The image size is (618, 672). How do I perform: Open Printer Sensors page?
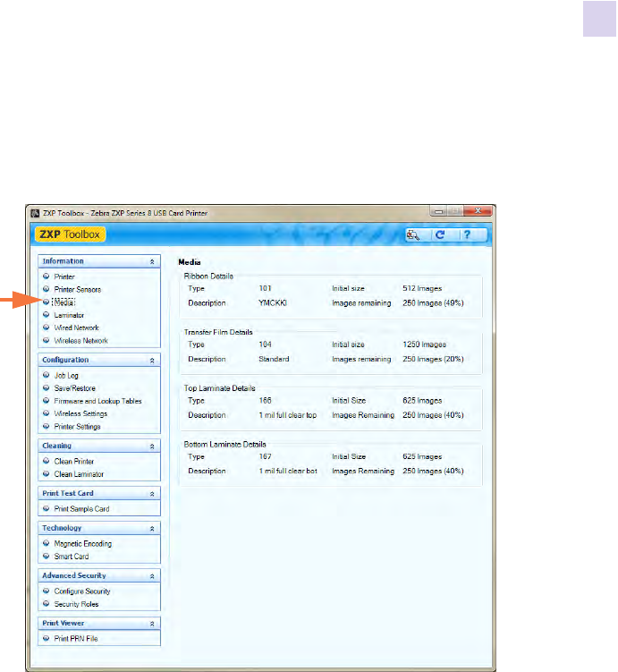(78, 290)
